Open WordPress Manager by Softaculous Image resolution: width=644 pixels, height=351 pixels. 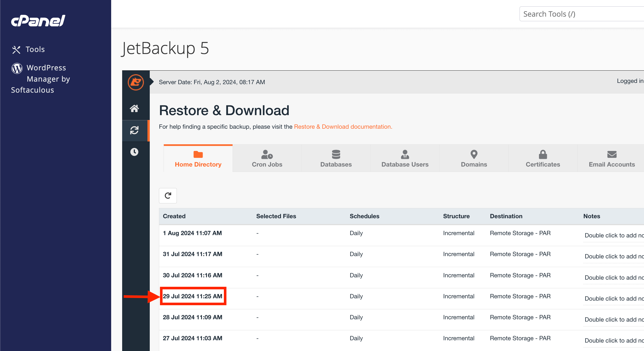[x=41, y=79]
